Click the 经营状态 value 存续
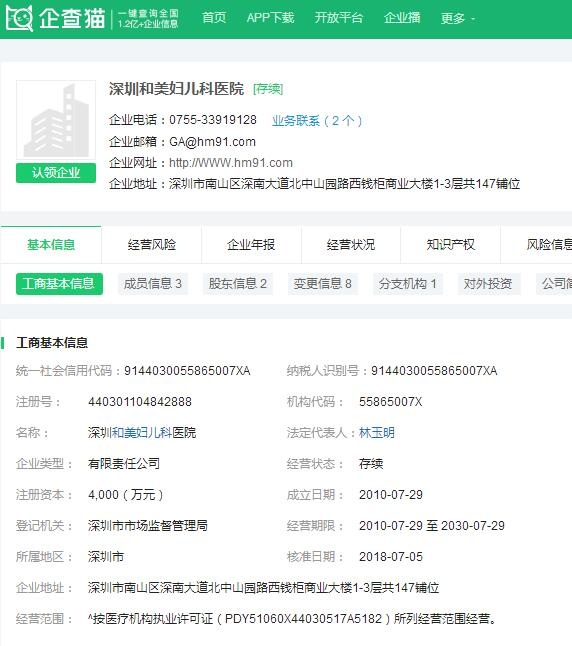Image resolution: width=572 pixels, height=646 pixels. coord(371,463)
